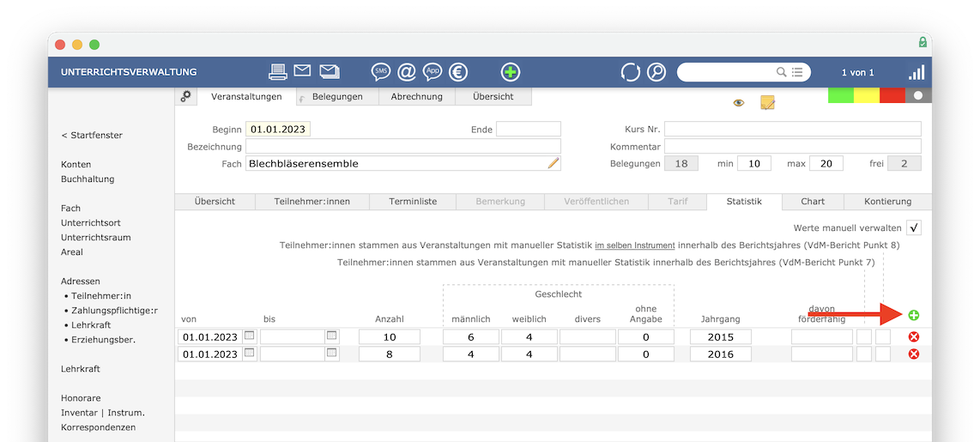Screen dimensions: 980x442
Task: Switch to the Chart tab
Action: click(813, 202)
